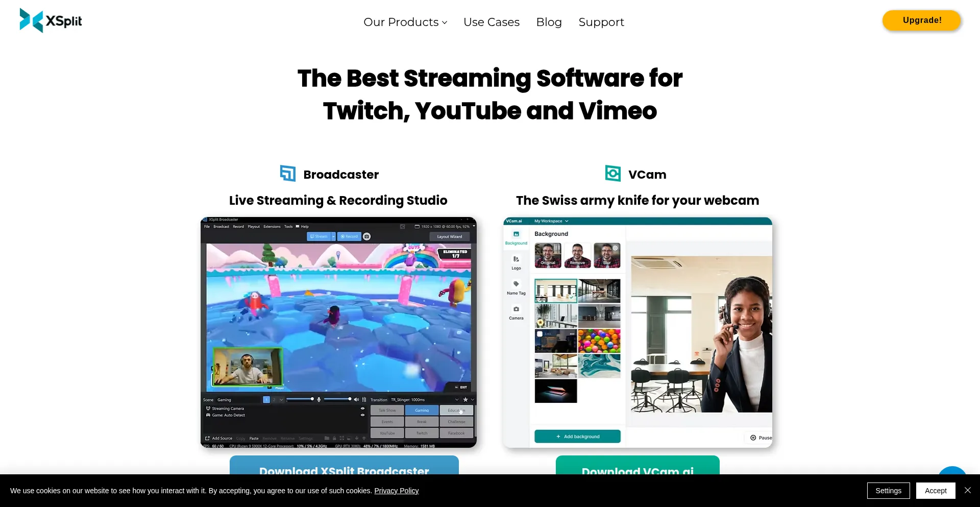Open the Broadcast menu in XSplit Broadcaster
This screenshot has height=507, width=980.
[x=222, y=227]
